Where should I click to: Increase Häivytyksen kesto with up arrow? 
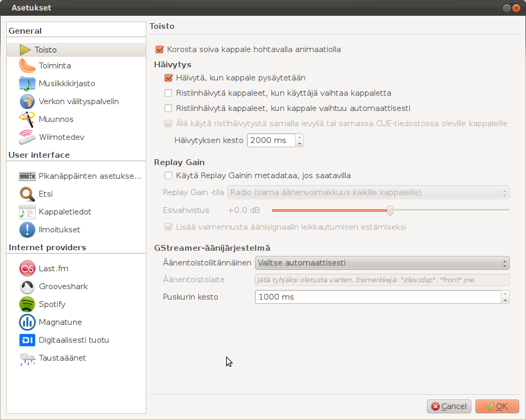click(x=300, y=137)
